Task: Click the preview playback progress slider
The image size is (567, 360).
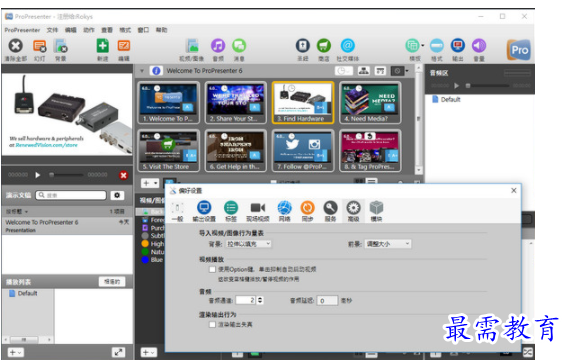Action: [x=68, y=175]
